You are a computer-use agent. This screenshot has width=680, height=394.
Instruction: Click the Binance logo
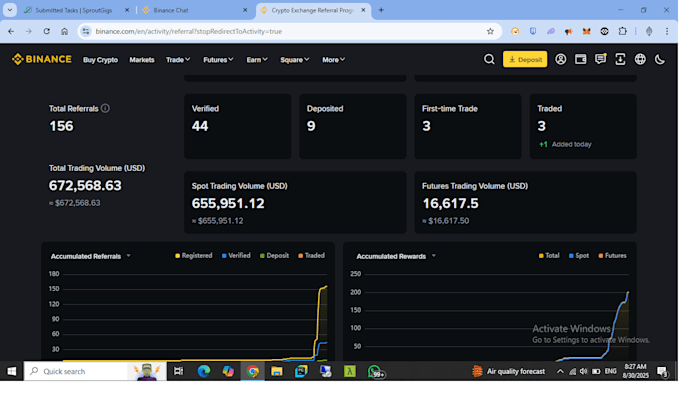pyautogui.click(x=42, y=59)
